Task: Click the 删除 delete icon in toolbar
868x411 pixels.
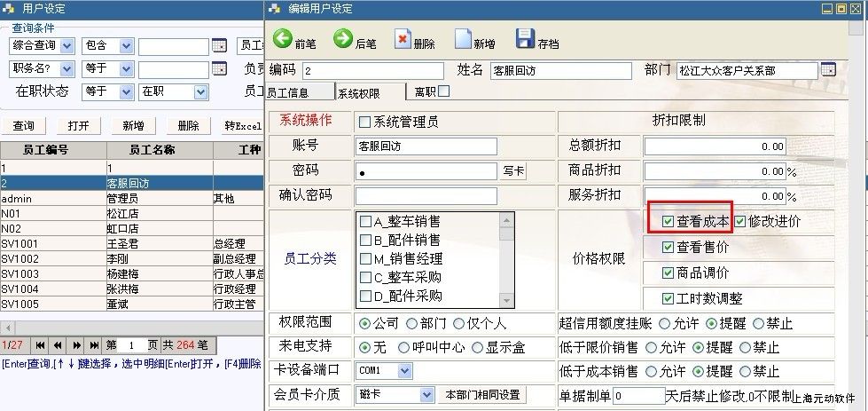Action: [x=403, y=40]
